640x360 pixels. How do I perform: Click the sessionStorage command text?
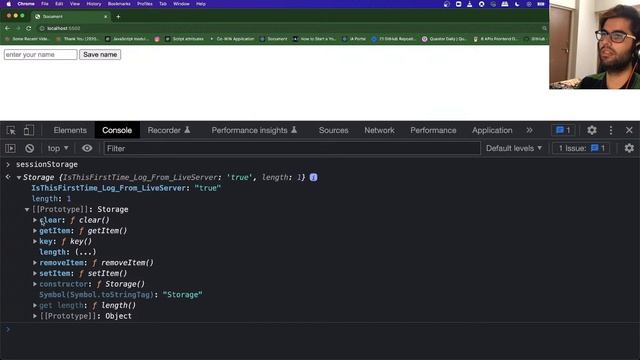tap(47, 164)
